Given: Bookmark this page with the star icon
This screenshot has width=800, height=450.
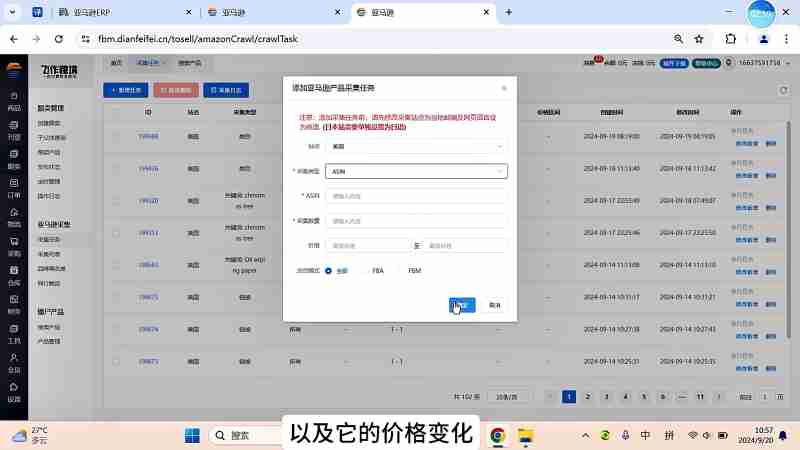Looking at the screenshot, I should click(x=699, y=39).
